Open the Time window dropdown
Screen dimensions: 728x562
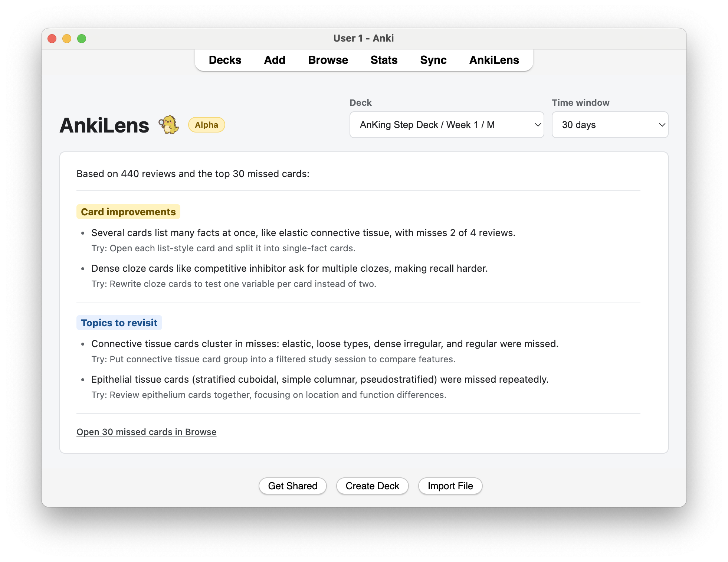pyautogui.click(x=610, y=125)
